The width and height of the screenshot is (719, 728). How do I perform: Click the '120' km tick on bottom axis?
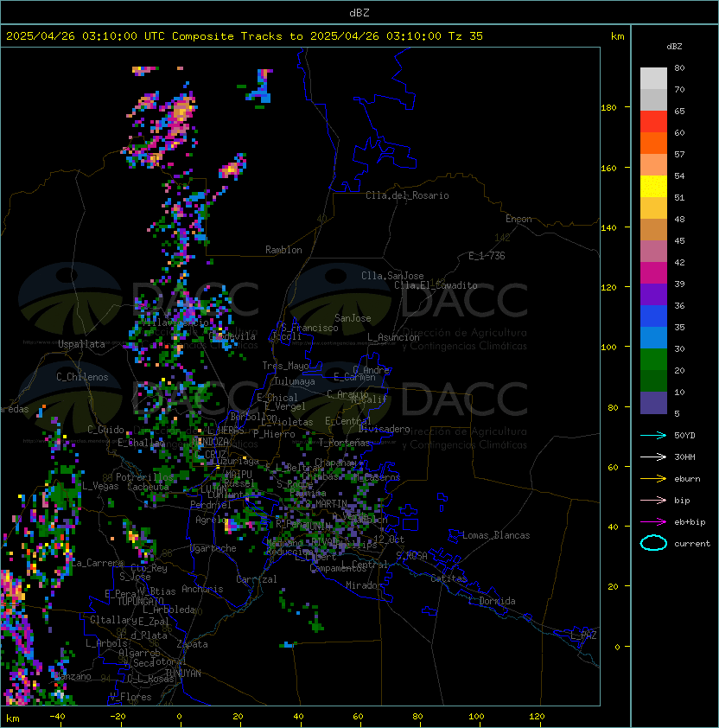click(x=537, y=717)
